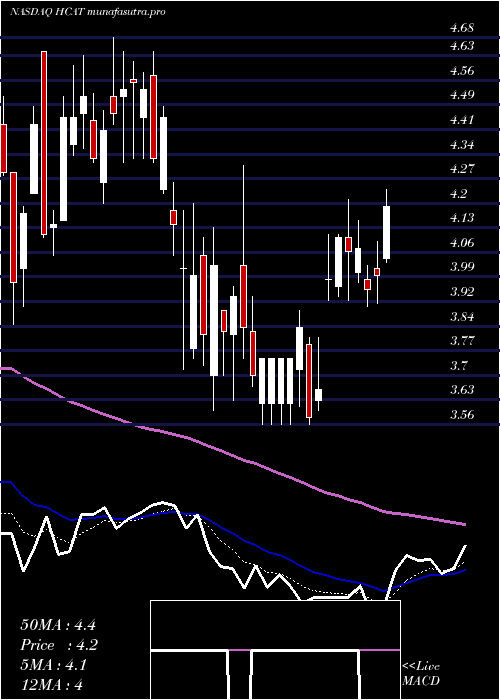Click the Price : 4.2 indicator text
500x700 pixels.
[59, 645]
